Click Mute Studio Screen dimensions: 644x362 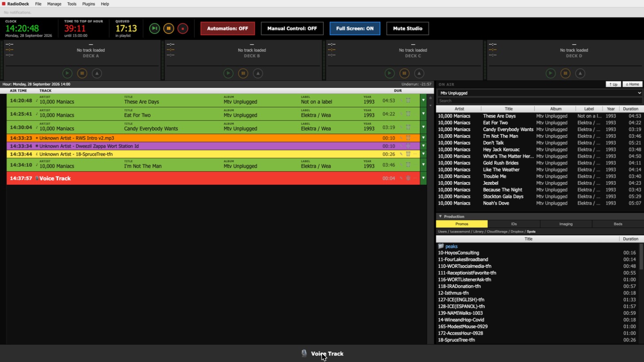point(407,28)
